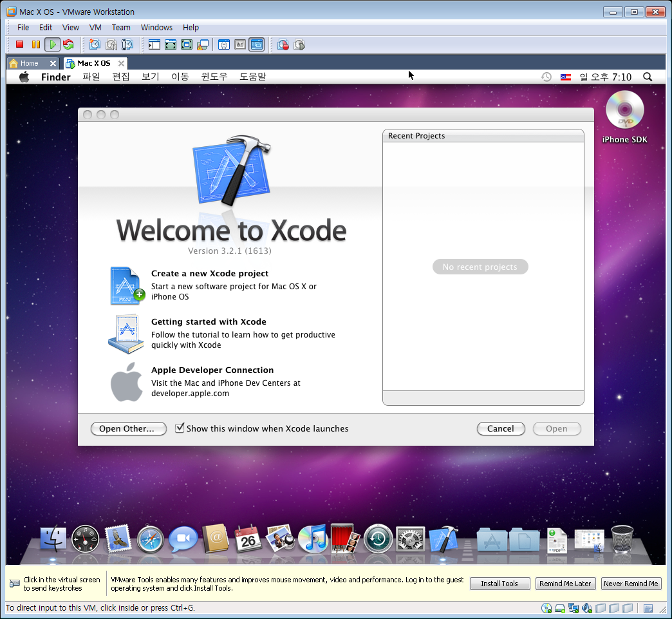Reset the virtual machine from the toolbar
Image resolution: width=672 pixels, height=619 pixels.
[68, 44]
